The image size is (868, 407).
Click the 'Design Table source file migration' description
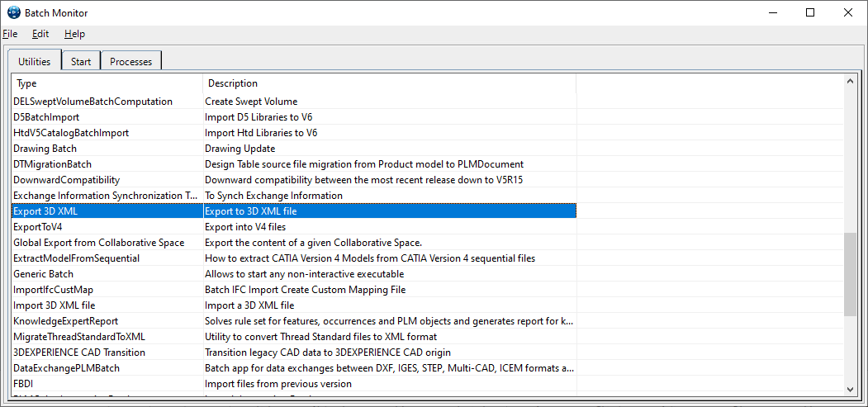[364, 164]
